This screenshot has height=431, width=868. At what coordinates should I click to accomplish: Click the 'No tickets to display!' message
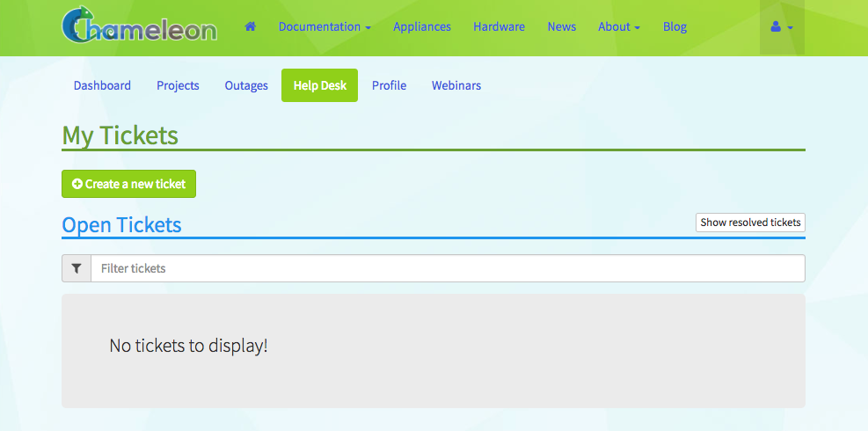188,346
